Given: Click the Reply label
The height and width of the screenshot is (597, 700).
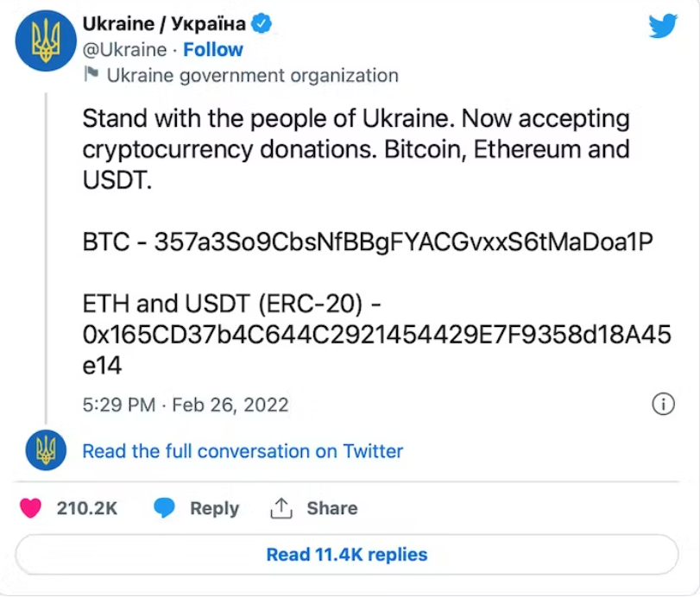Looking at the screenshot, I should click(214, 508).
